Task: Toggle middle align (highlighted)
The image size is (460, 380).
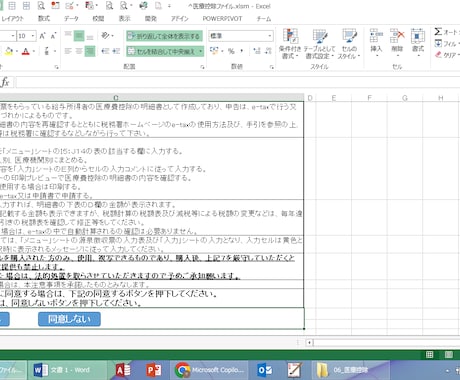Action: [x=79, y=36]
